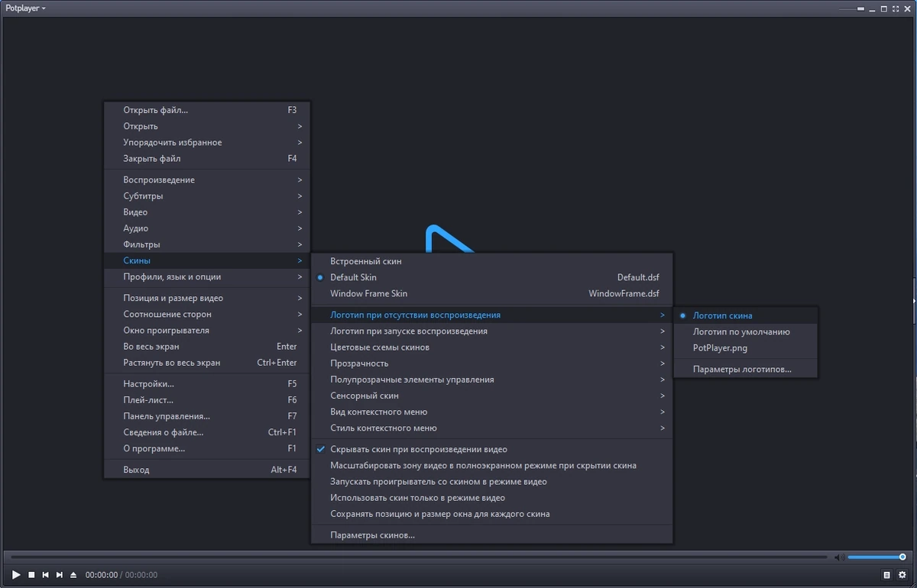
Task: Adjust the volume slider
Action: (x=876, y=557)
